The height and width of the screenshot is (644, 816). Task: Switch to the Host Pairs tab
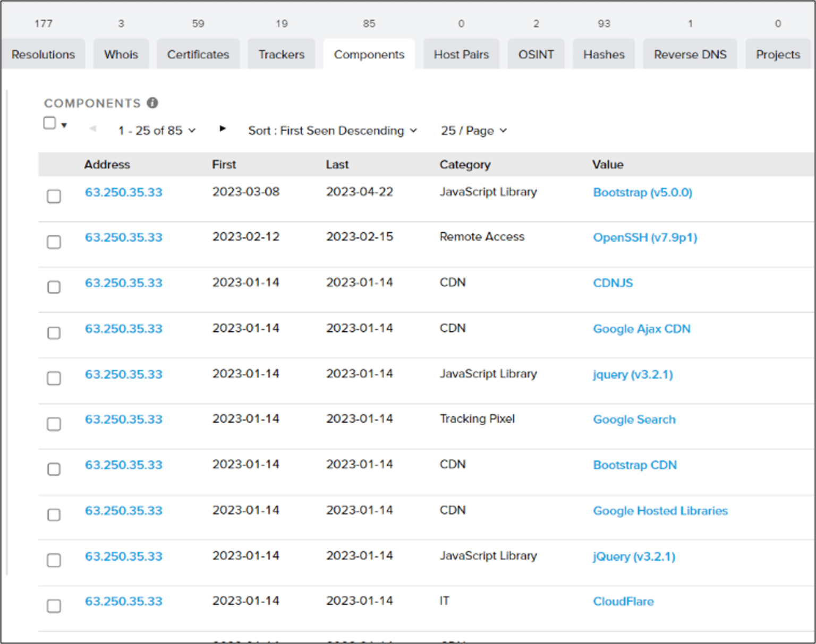click(x=461, y=54)
